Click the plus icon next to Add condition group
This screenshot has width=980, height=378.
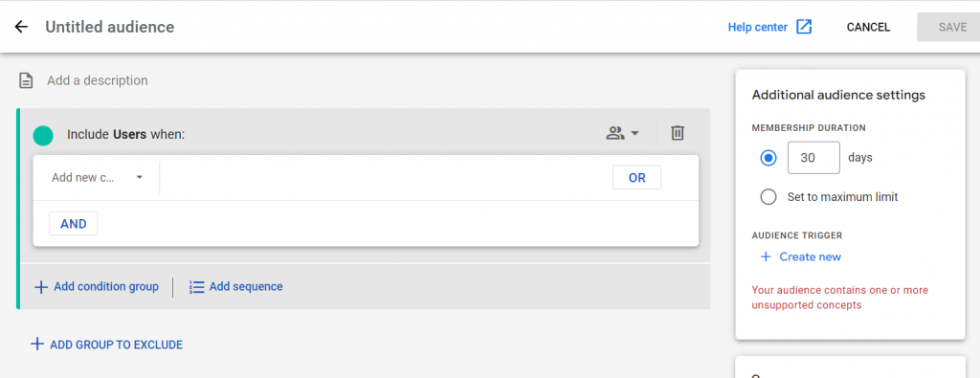point(40,287)
